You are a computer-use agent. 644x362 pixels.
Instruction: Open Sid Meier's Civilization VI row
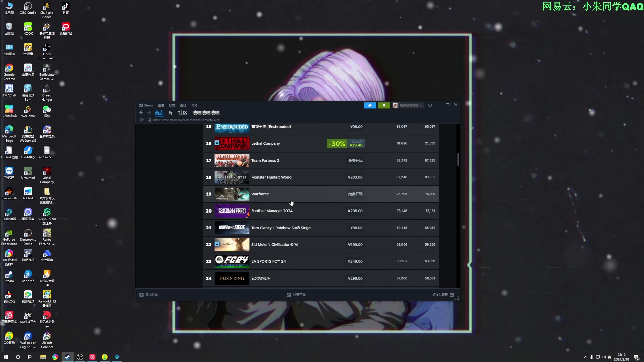[321, 245]
